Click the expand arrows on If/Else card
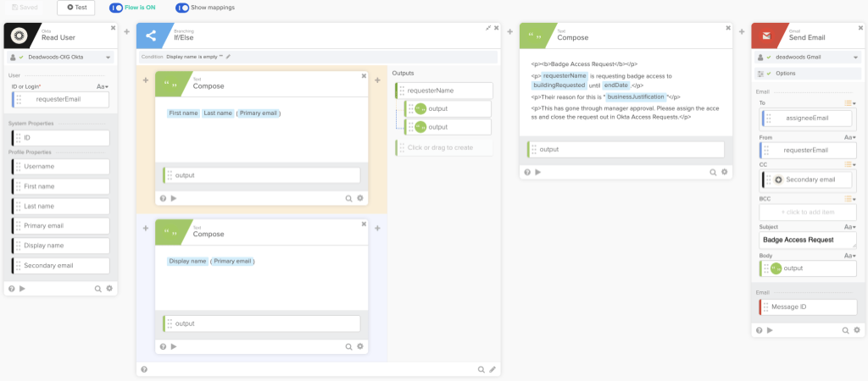The image size is (868, 381). coord(489,28)
